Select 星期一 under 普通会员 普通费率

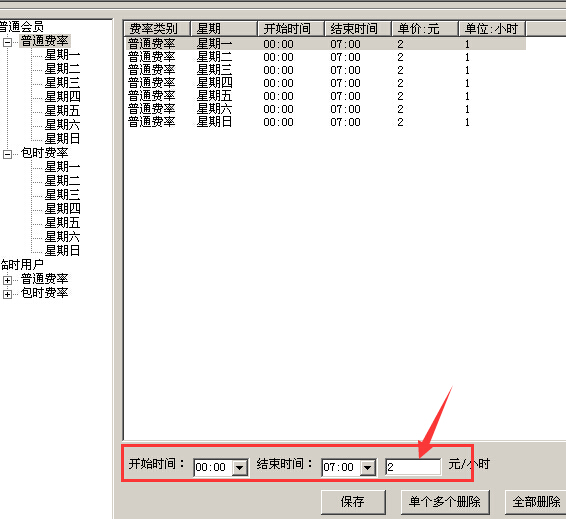(62, 55)
